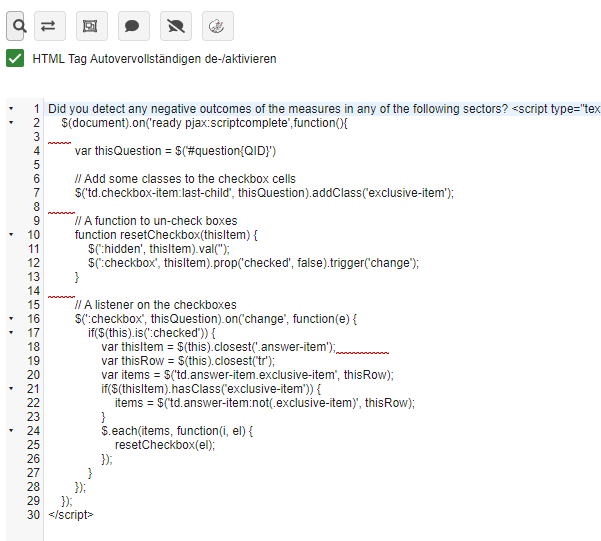Fold the hasClass block at line 21
The height and width of the screenshot is (541, 601).
(10, 389)
